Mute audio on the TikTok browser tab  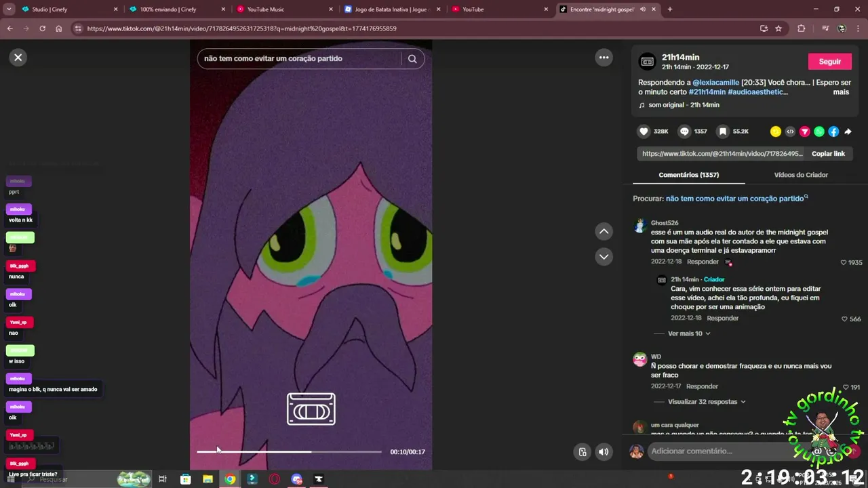pyautogui.click(x=642, y=9)
